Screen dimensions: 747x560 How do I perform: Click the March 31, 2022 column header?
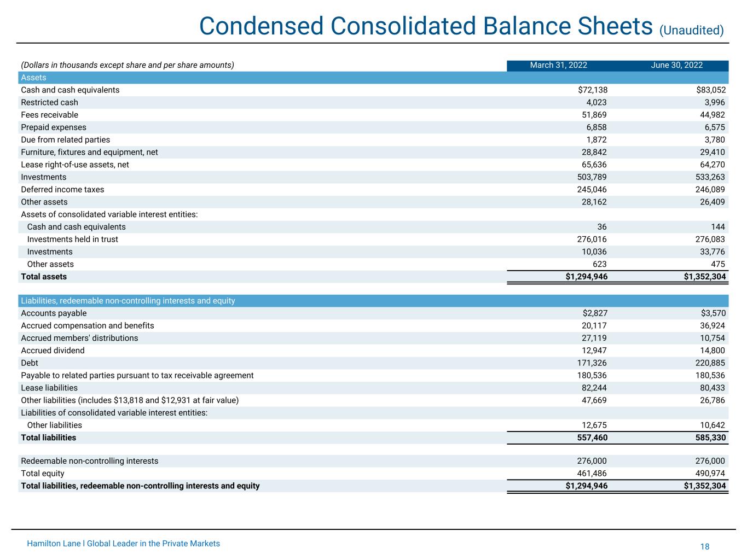click(x=558, y=66)
